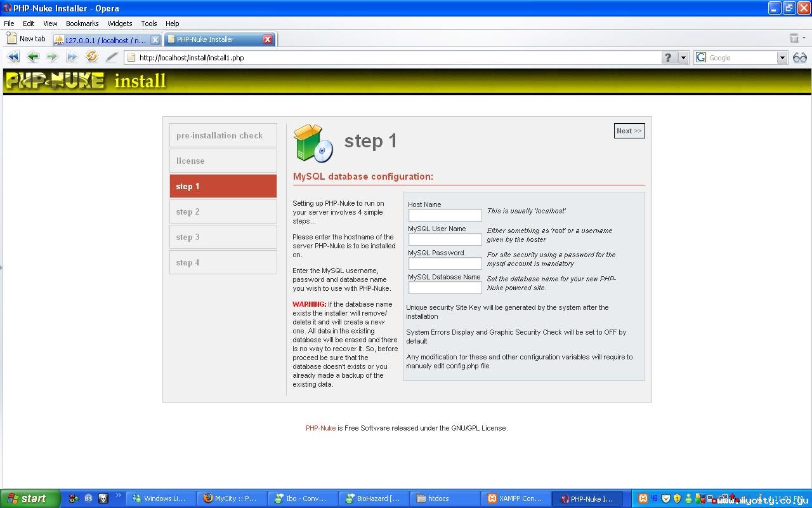Close the PHP-Nuke Installer tab

coord(268,39)
